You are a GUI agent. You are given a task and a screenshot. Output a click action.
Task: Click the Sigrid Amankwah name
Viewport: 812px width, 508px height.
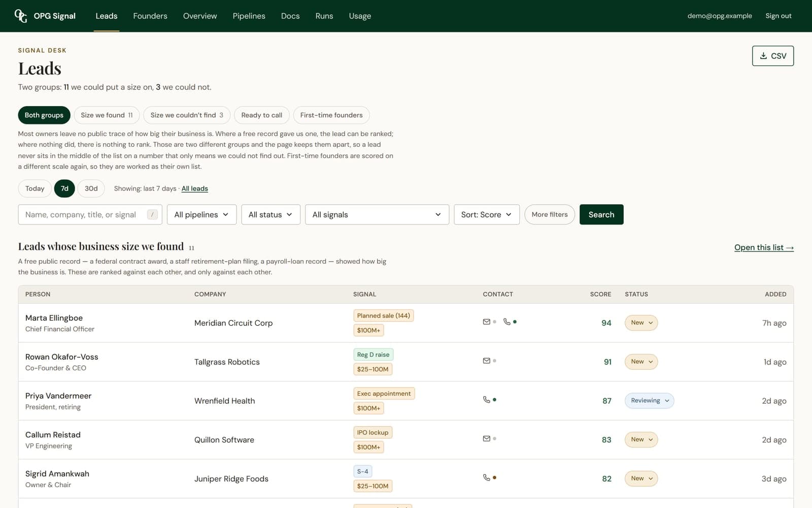pos(57,474)
